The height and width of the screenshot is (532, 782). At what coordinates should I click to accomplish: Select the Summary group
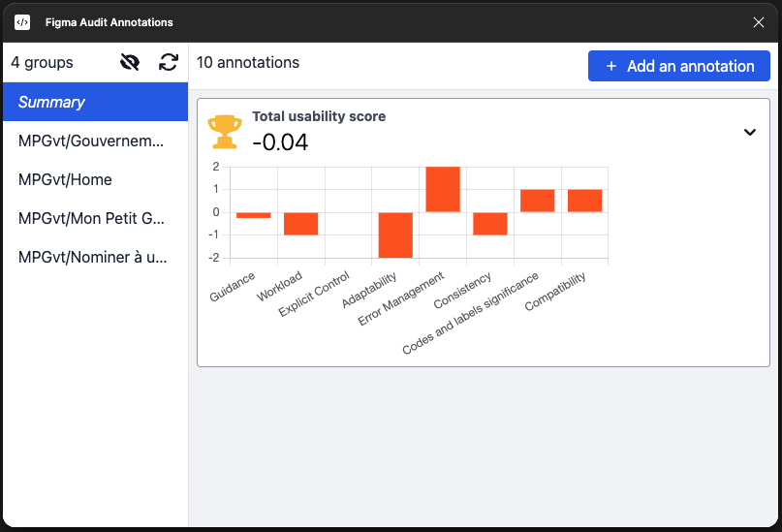[94, 102]
